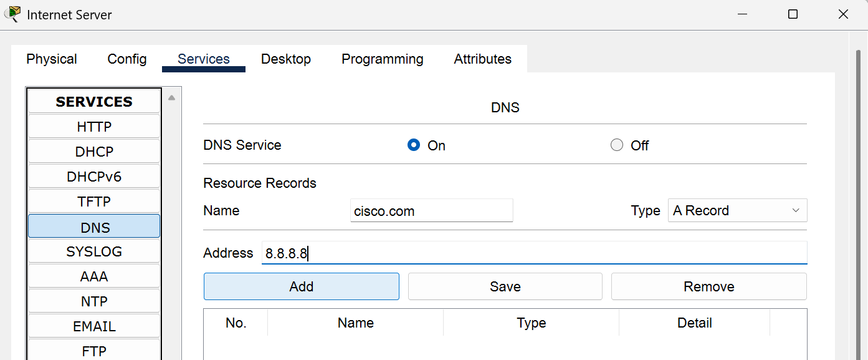Select HTTP in services list
This screenshot has height=360, width=868.
[x=94, y=127]
